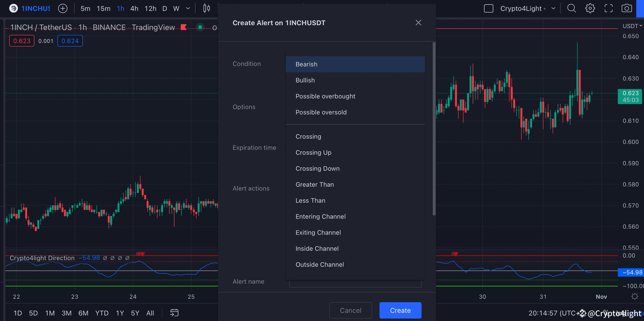Click the red flag beside the chart title
This screenshot has width=644, height=321.
tap(184, 27)
